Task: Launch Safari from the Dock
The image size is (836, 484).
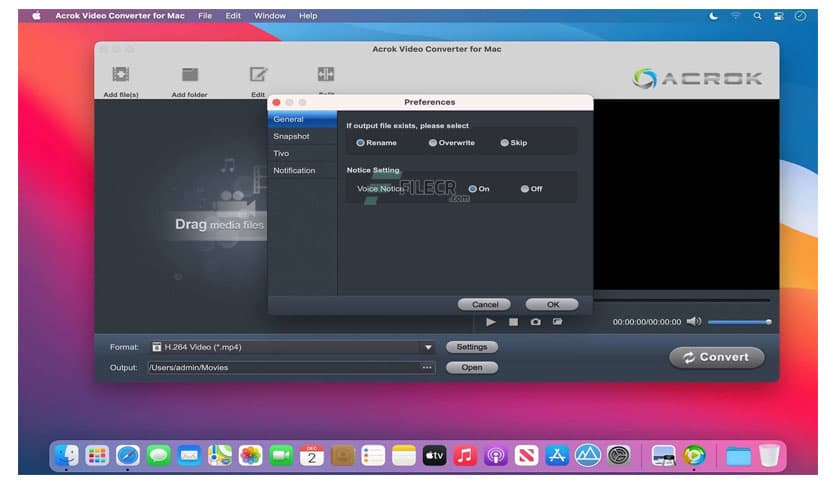Action: [x=128, y=456]
